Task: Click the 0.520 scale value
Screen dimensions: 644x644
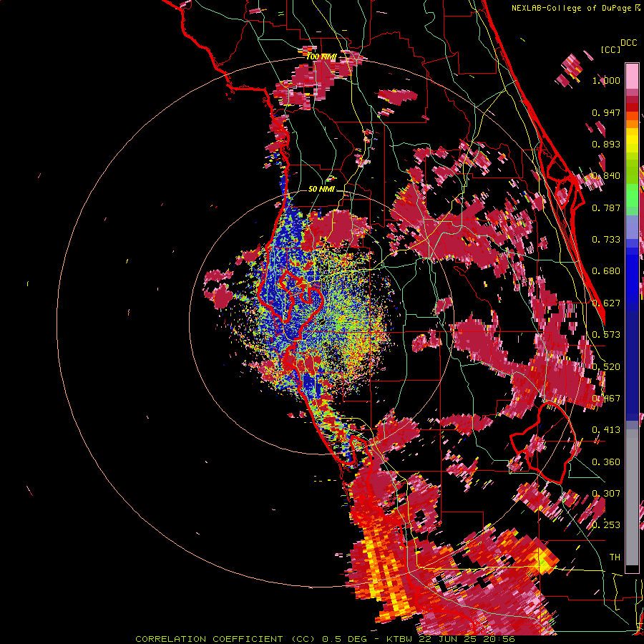Action: pyautogui.click(x=606, y=367)
